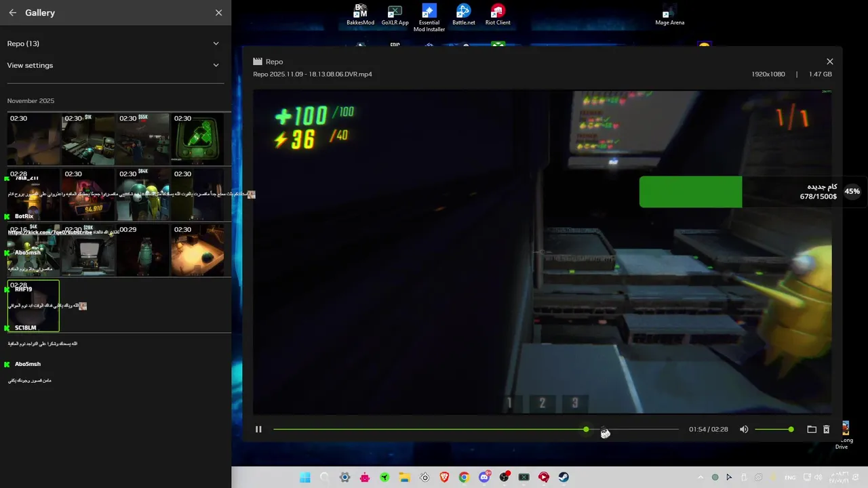Open taskbar Search magnifier

[x=325, y=477]
